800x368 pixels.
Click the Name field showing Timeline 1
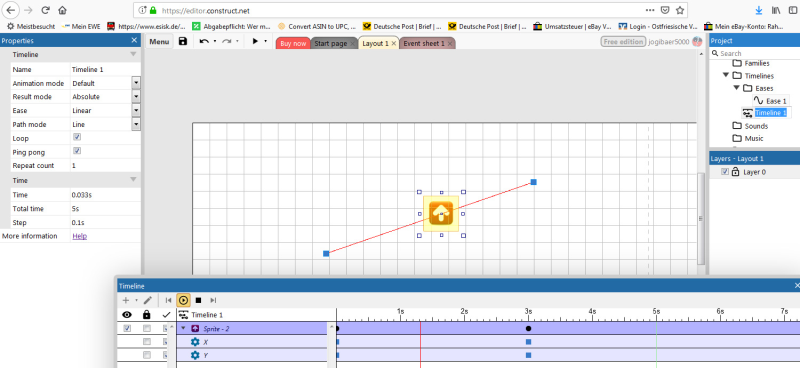(x=105, y=69)
